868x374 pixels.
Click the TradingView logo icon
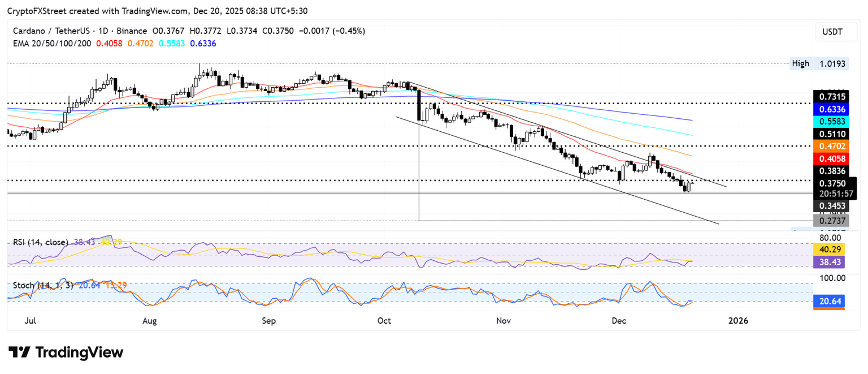pyautogui.click(x=19, y=352)
